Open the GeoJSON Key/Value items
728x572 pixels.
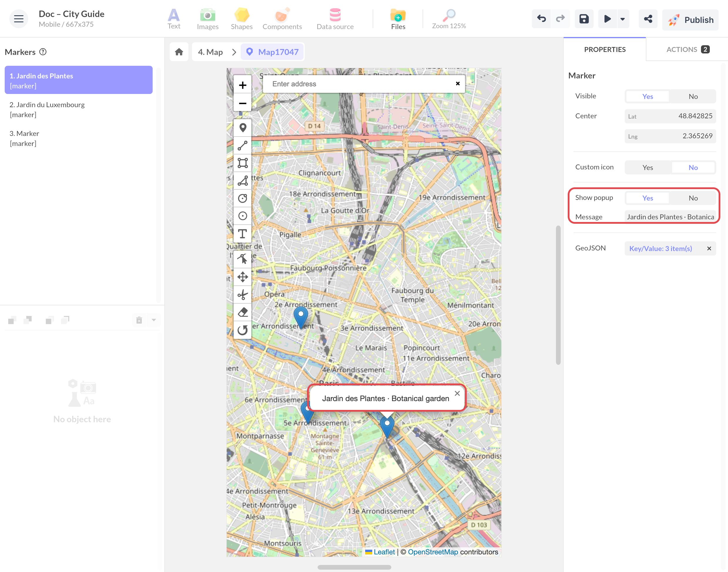(660, 248)
